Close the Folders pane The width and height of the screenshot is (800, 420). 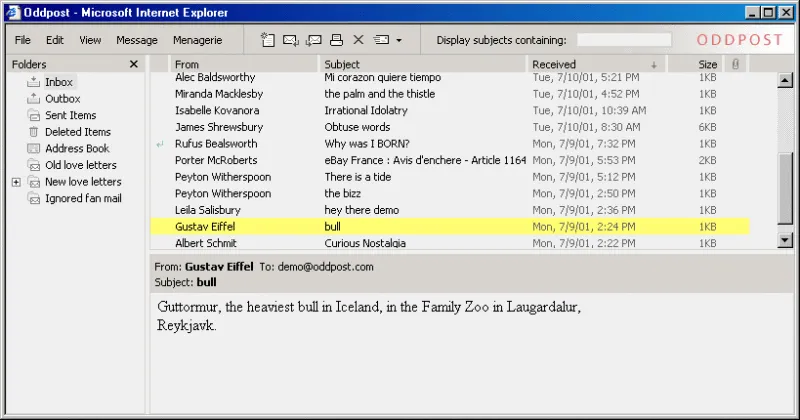pyautogui.click(x=134, y=64)
